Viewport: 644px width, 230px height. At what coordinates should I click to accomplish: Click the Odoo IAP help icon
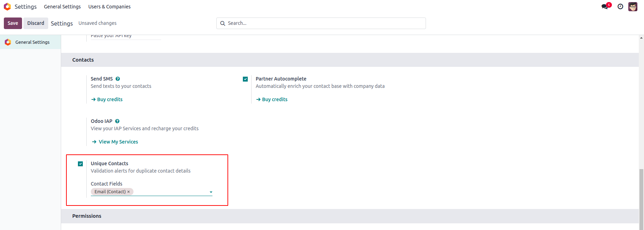tap(117, 121)
